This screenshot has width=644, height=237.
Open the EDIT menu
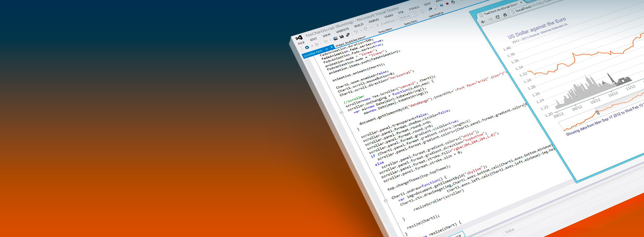(314, 39)
